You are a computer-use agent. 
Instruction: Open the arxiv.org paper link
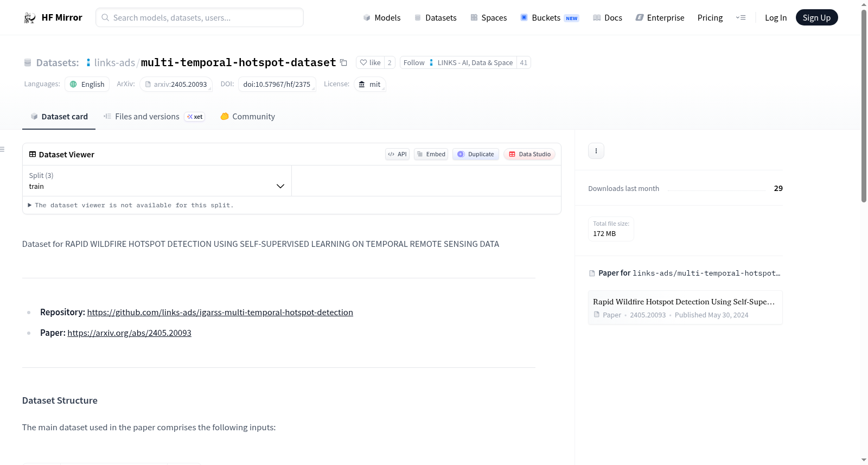130,333
